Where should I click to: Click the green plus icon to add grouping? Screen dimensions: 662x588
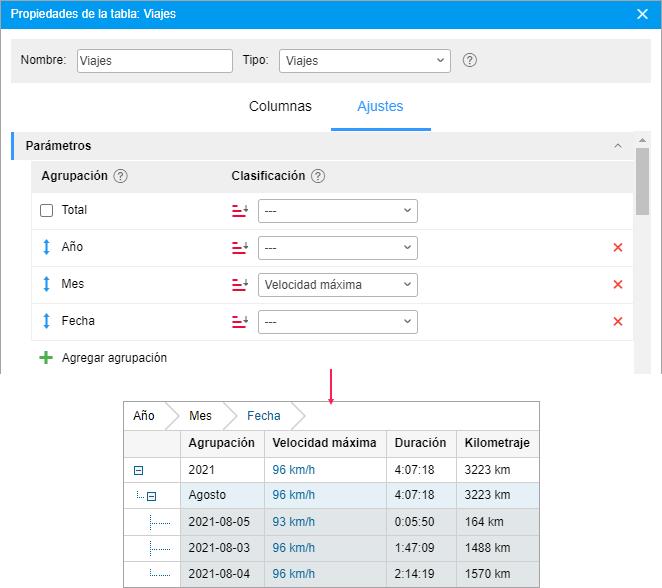pyautogui.click(x=46, y=358)
